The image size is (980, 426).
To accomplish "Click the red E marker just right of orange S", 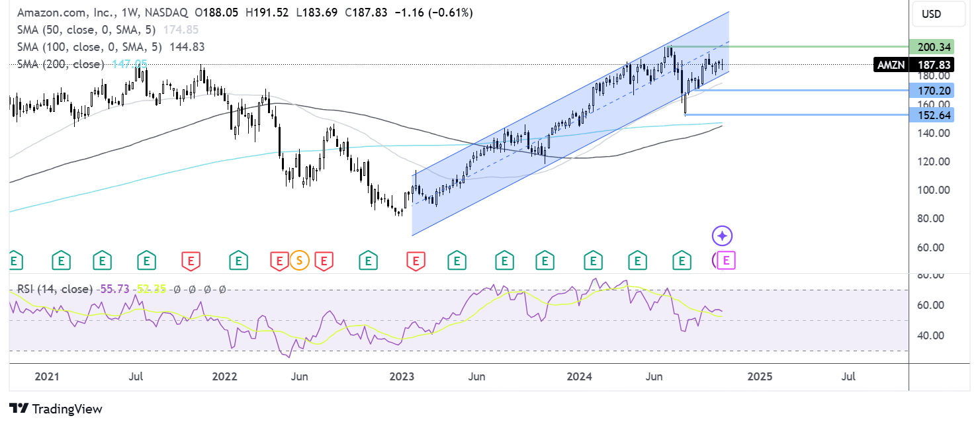I will click(x=324, y=260).
